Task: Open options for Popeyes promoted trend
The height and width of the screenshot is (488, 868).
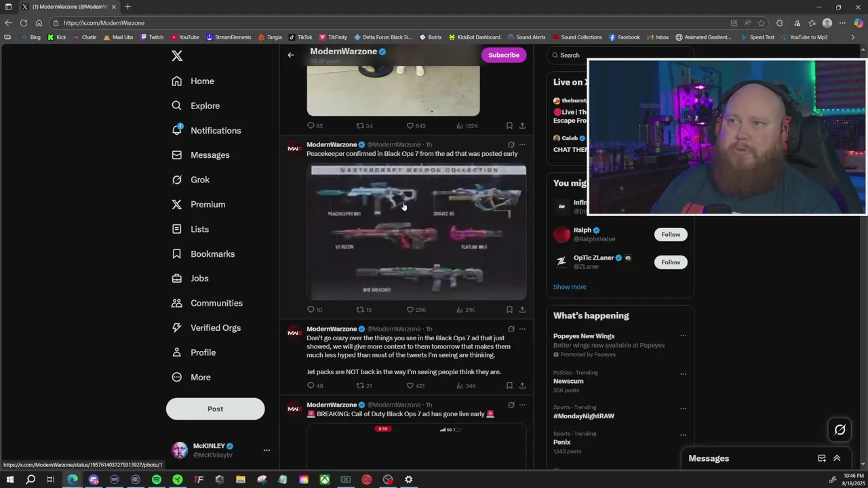Action: (683, 335)
